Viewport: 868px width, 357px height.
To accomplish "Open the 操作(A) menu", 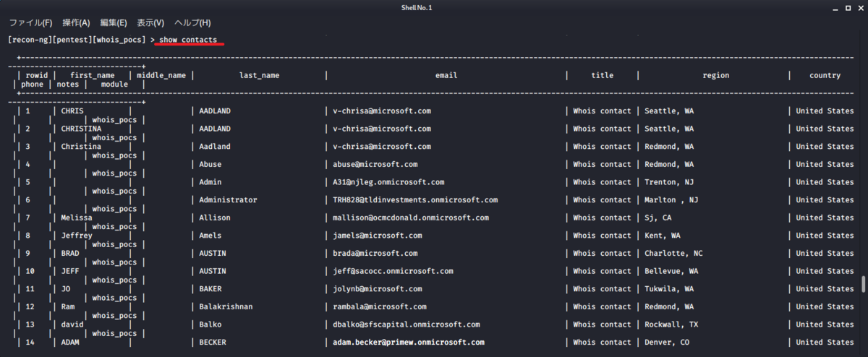I will point(76,23).
